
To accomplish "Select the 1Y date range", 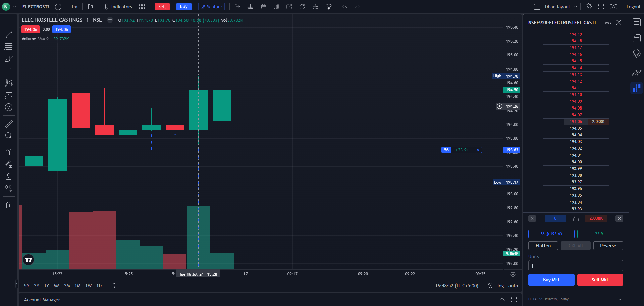I will [x=46, y=286].
